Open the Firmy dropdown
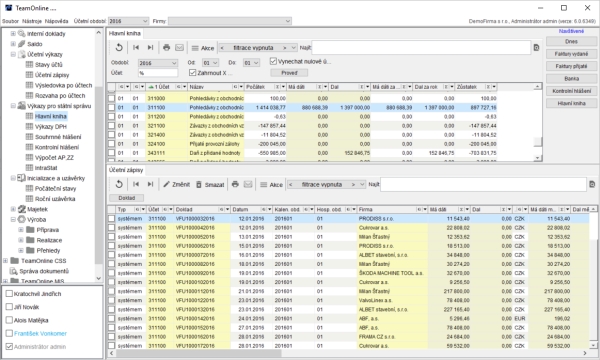 click(x=230, y=21)
